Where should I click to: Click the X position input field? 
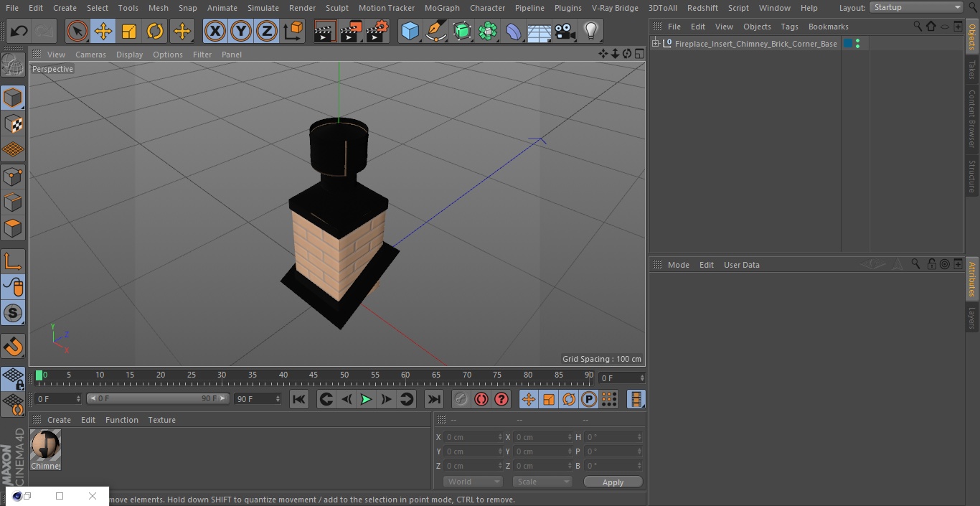click(473, 437)
